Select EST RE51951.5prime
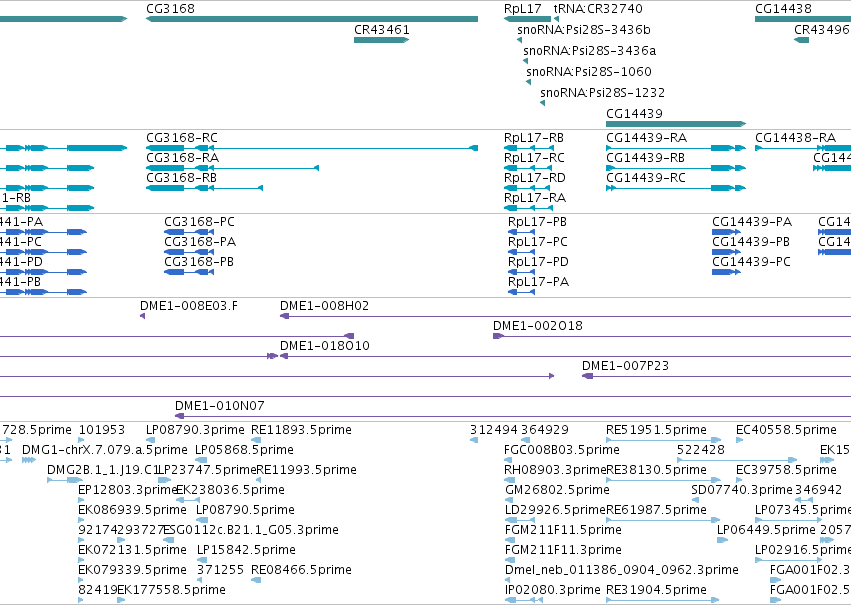Screen dimensions: 851x605 (x=664, y=440)
